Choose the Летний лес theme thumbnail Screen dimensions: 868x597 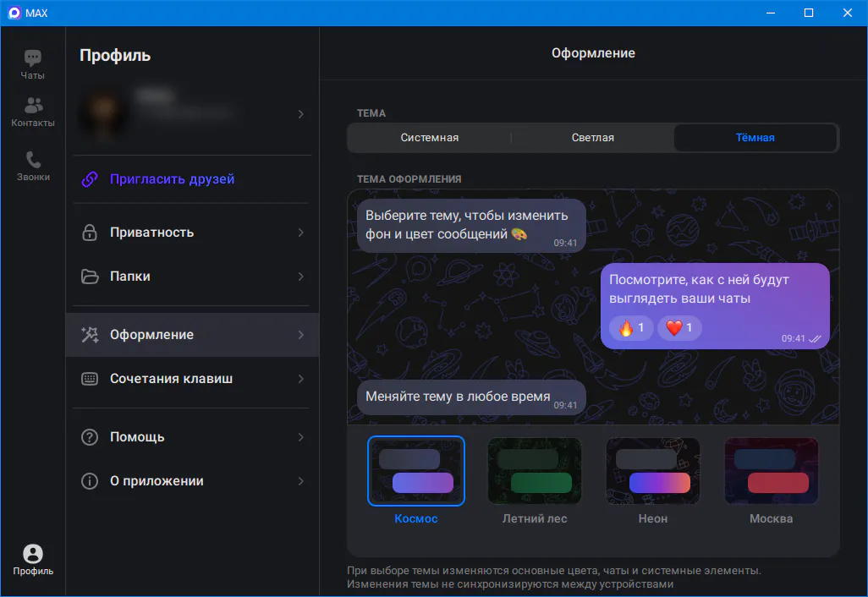point(534,471)
